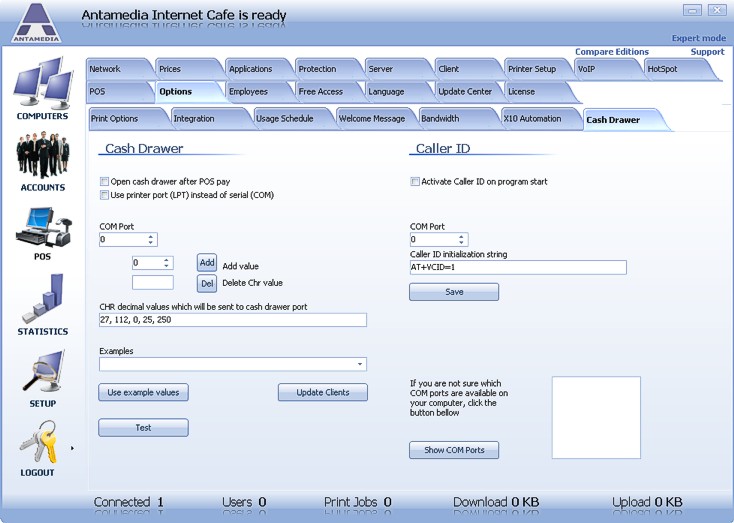
Task: Click the Del button
Action: coord(207,284)
